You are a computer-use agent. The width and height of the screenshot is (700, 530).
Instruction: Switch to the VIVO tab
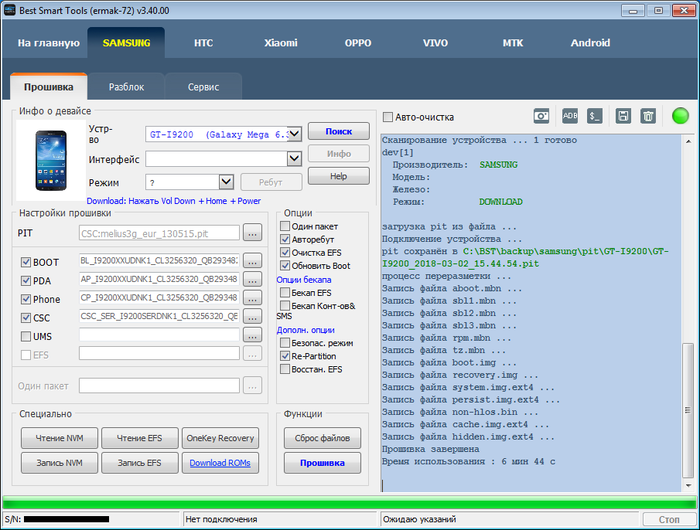pos(435,43)
